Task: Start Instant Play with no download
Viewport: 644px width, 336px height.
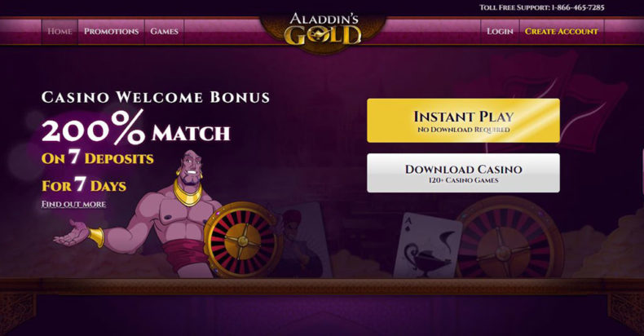Action: click(463, 121)
